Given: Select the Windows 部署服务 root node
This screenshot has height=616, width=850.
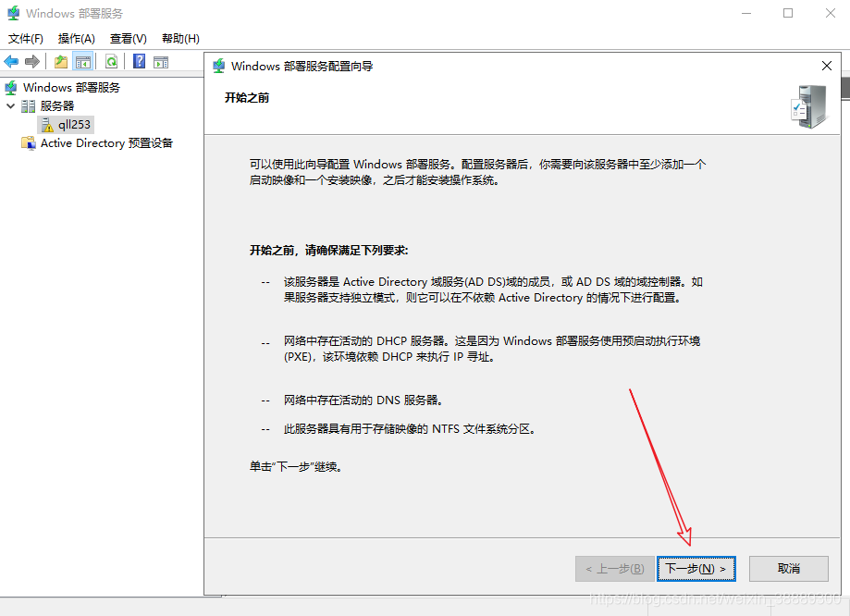Looking at the screenshot, I should (71, 88).
